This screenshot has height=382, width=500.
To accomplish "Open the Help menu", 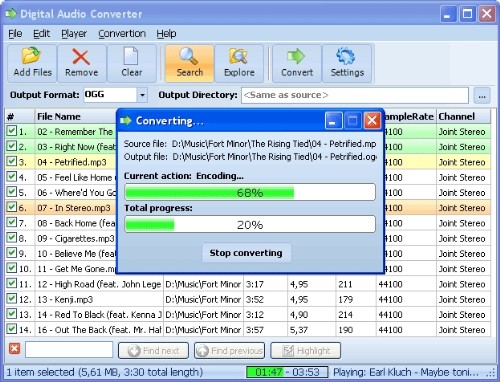I will pos(166,34).
